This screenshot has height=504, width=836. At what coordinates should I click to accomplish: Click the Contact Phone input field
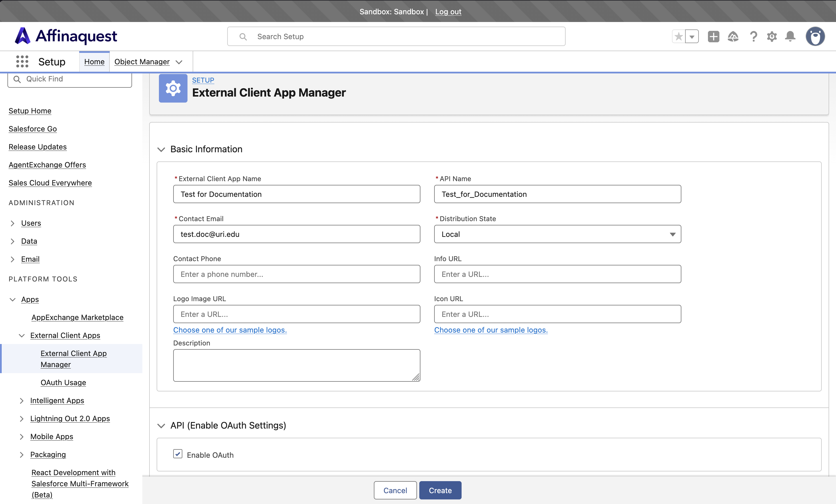tap(297, 274)
